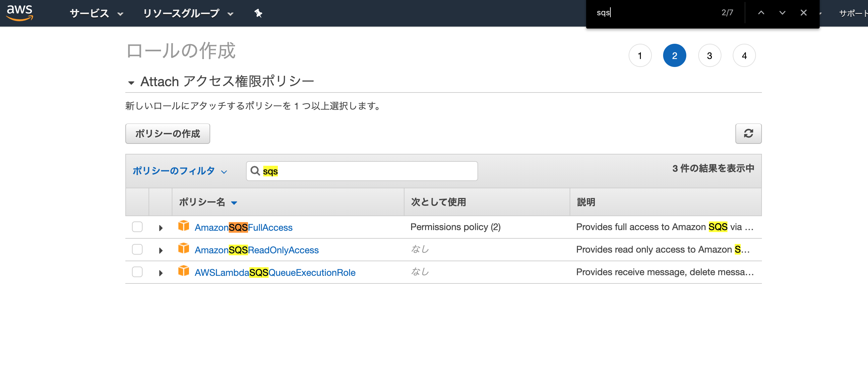Close the browser find bar
The width and height of the screenshot is (868, 366).
pos(803,13)
